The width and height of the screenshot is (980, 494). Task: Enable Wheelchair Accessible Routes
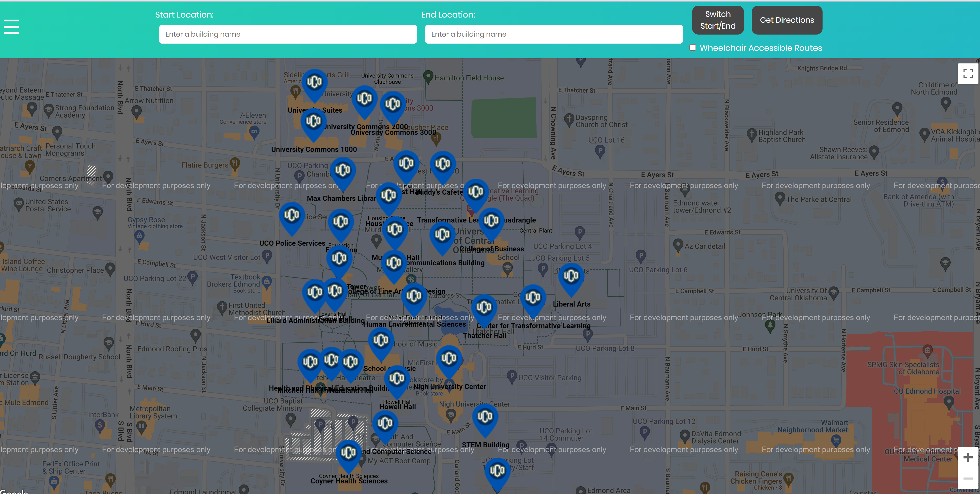click(692, 47)
